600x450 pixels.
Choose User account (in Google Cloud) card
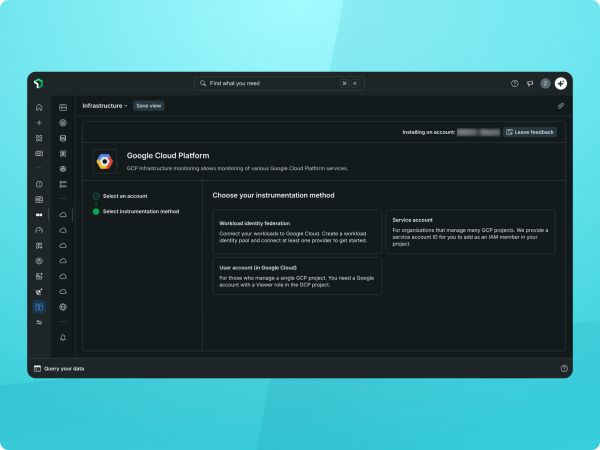tap(297, 276)
